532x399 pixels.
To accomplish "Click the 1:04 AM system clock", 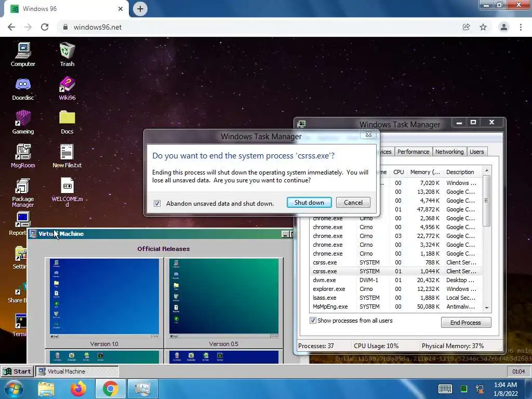I will (x=505, y=389).
